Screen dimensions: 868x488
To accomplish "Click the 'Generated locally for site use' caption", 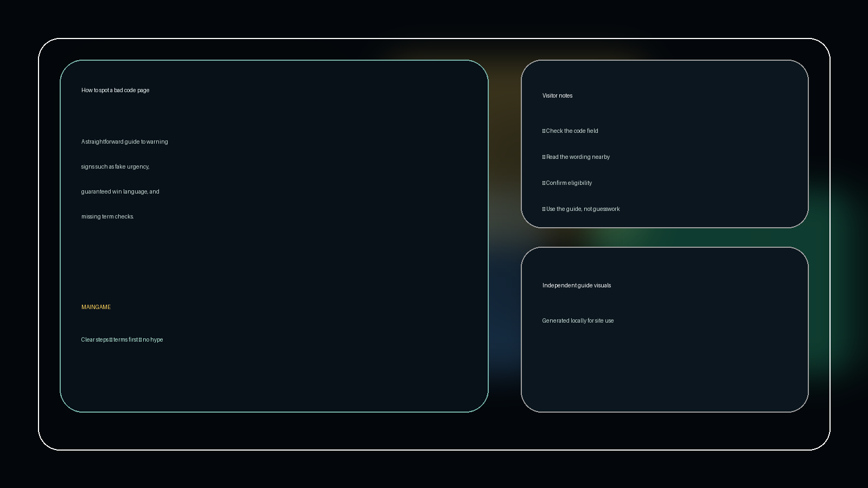I will click(x=578, y=320).
